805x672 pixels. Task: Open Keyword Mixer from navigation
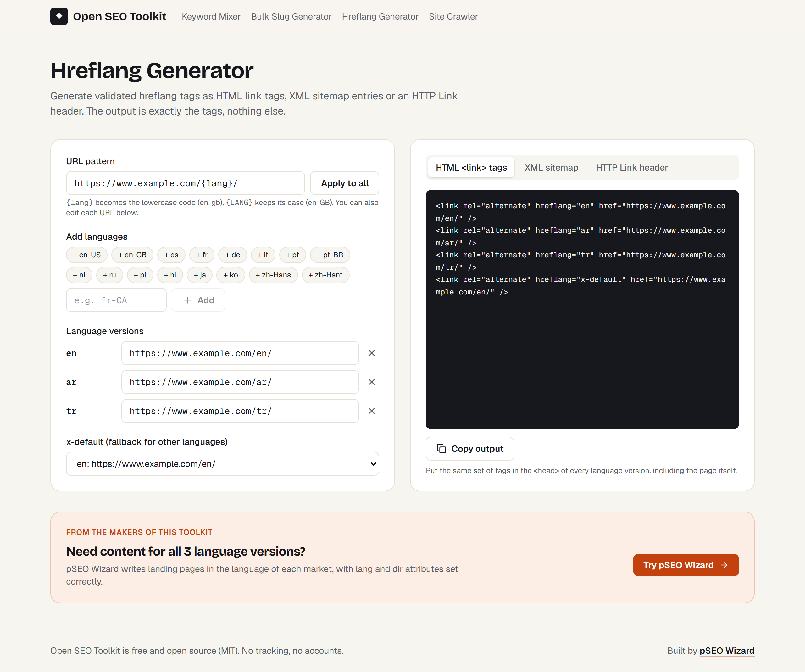211,16
